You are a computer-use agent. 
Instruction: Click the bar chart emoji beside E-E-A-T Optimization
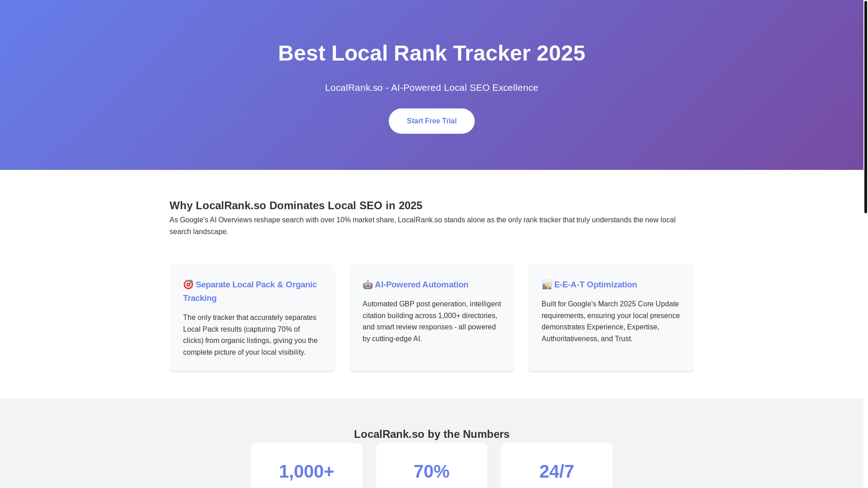tap(547, 285)
